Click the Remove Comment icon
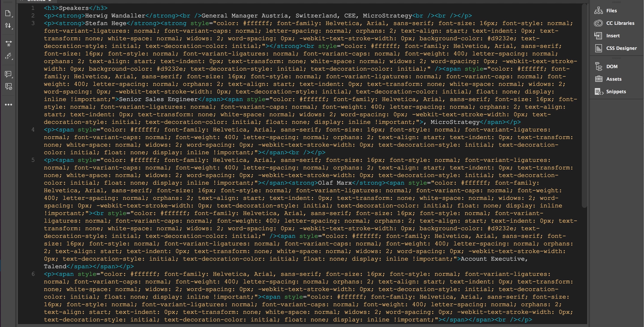The height and width of the screenshot is (327, 644). point(8,86)
